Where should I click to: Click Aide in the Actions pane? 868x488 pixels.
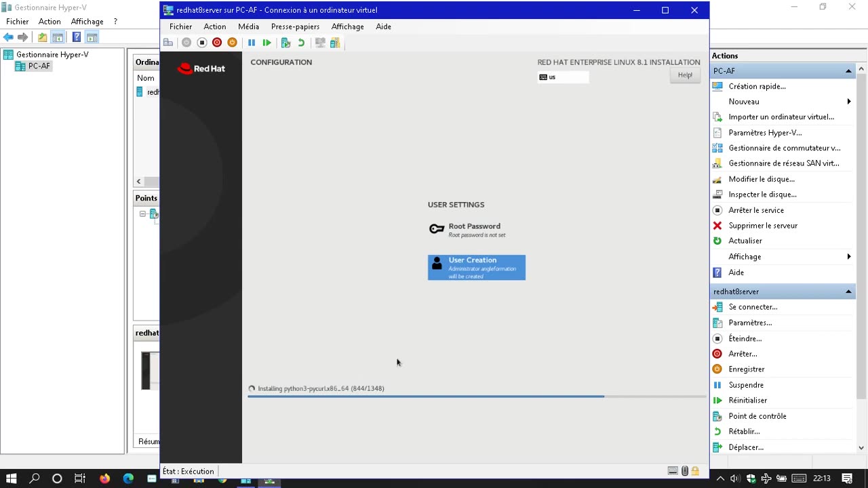pos(736,272)
